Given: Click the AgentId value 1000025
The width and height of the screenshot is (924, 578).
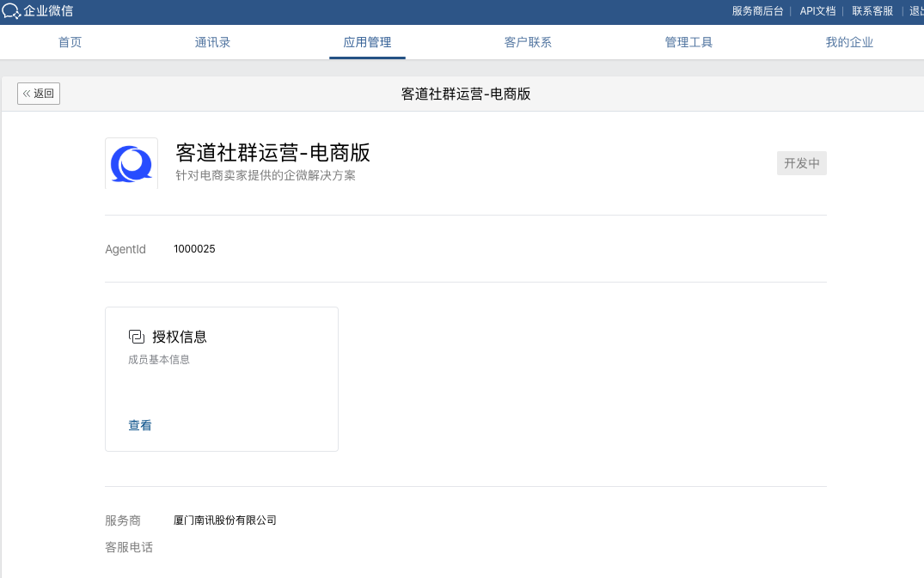Looking at the screenshot, I should coord(194,249).
